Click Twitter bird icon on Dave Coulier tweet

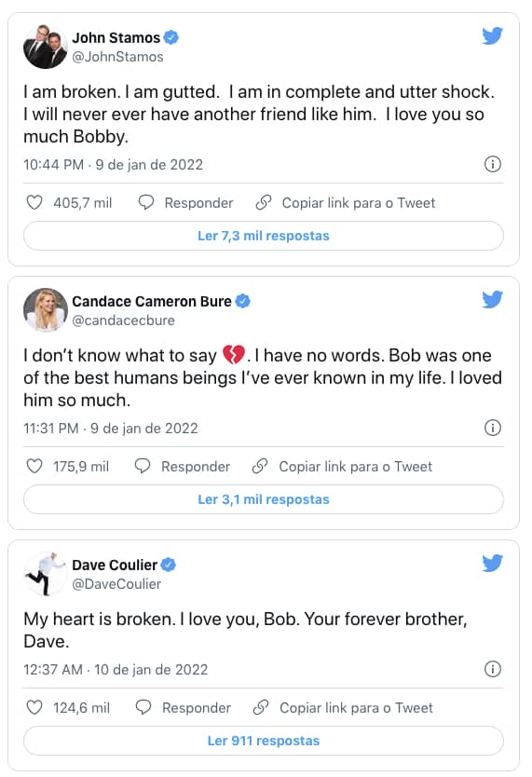(x=492, y=563)
